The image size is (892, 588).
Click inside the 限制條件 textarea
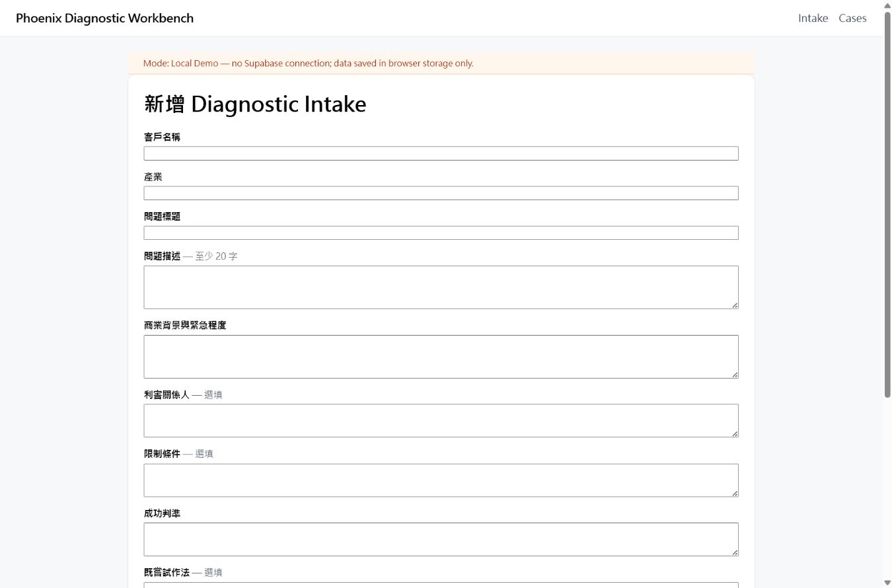coord(441,480)
